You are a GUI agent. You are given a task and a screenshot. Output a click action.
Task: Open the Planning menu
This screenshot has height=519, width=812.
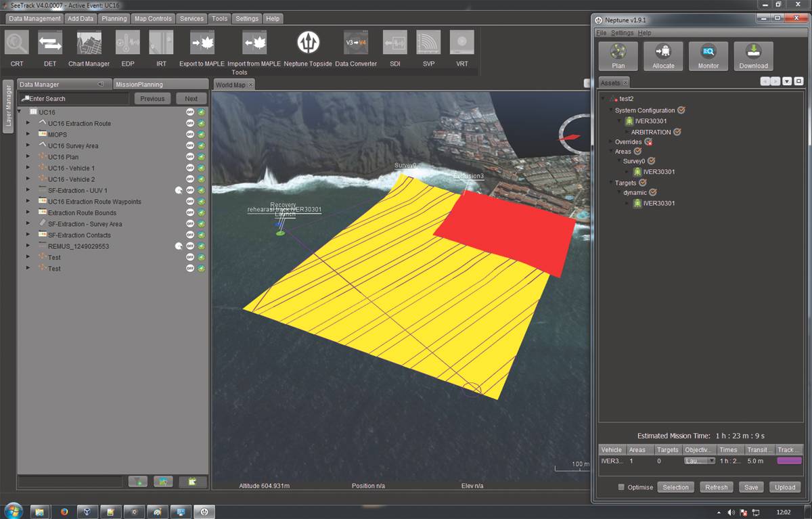114,18
